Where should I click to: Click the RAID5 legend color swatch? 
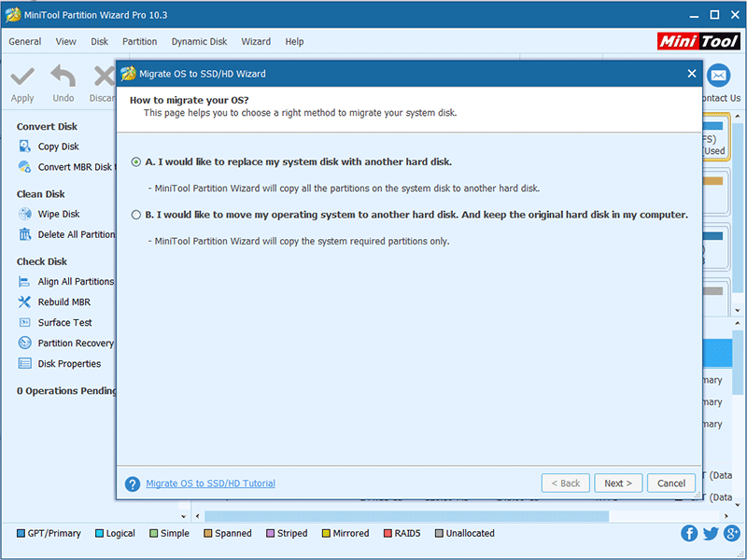pyautogui.click(x=388, y=533)
